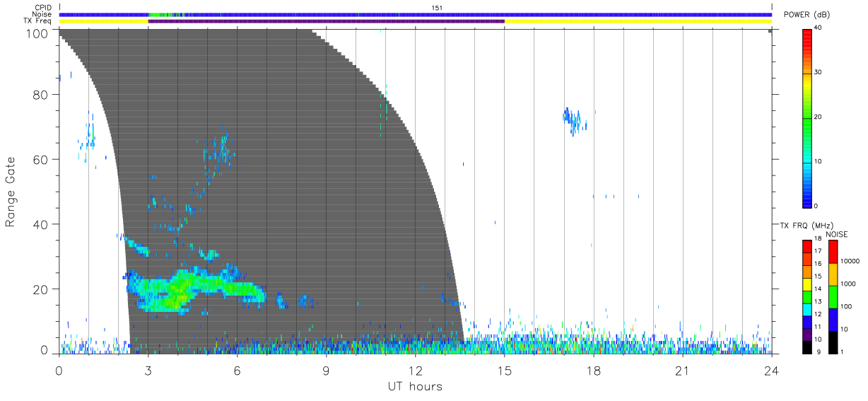Screen dimensions: 868x401
Task: Click the 17 label on TX FRQ legend
Action: pos(818,251)
